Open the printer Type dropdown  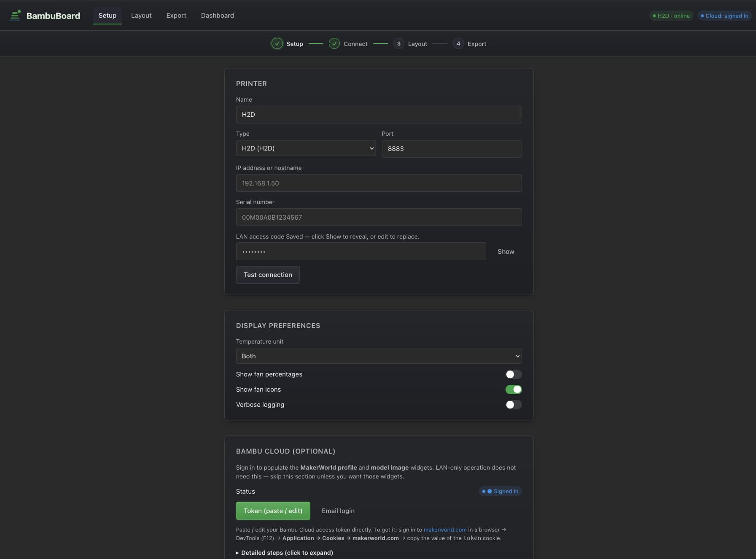306,148
